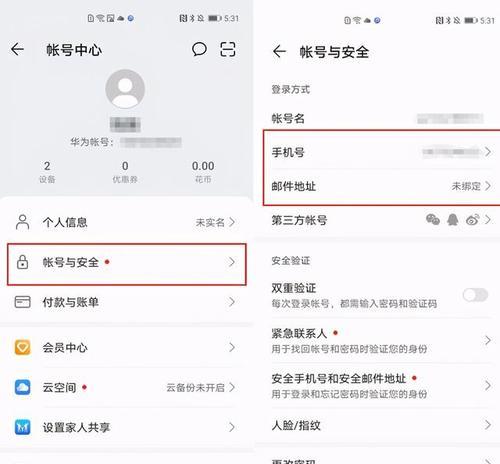Tap 云备份未开启 status text
This screenshot has width=500, height=464.
coord(196,387)
